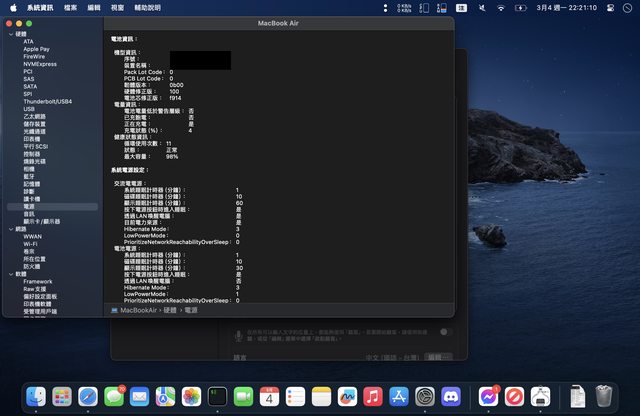
Task: Select Apple Pay in the sidebar
Action: (36, 49)
